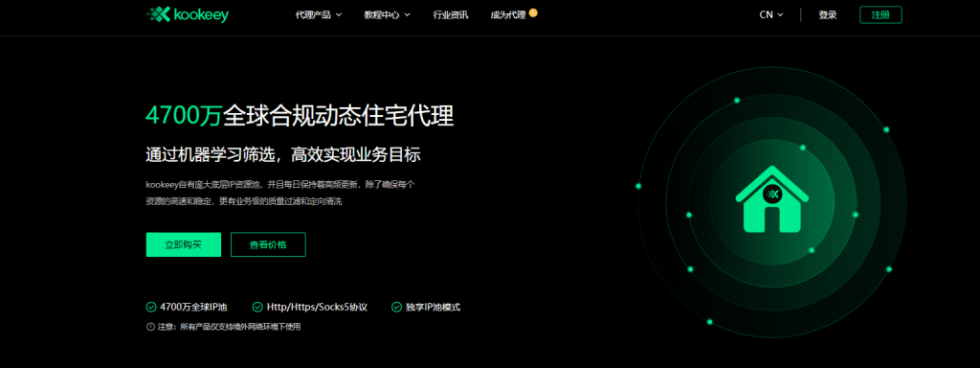This screenshot has width=980, height=368.
Task: Click the check icon beside 独享IP池模式
Action: tap(396, 308)
